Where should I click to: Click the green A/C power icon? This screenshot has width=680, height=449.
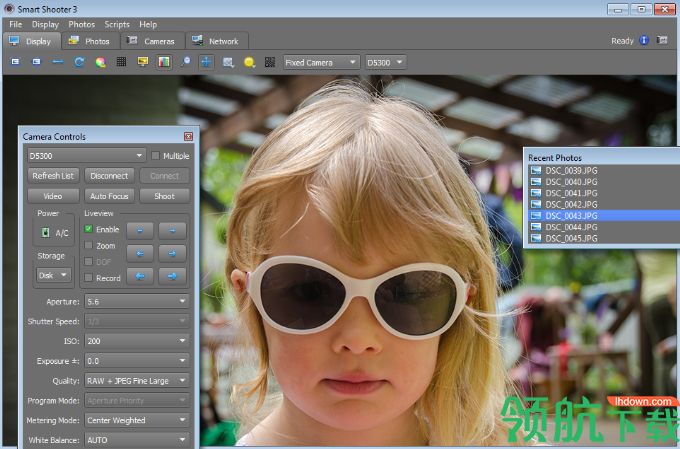45,233
